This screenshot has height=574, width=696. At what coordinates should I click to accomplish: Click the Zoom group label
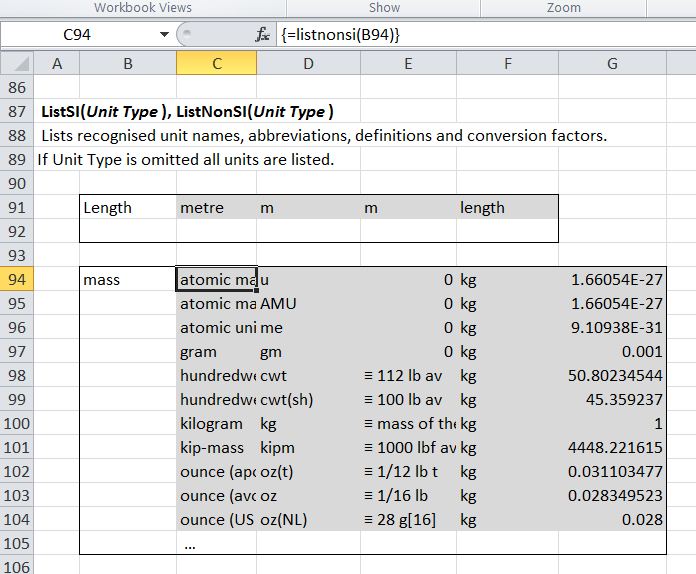(x=564, y=7)
